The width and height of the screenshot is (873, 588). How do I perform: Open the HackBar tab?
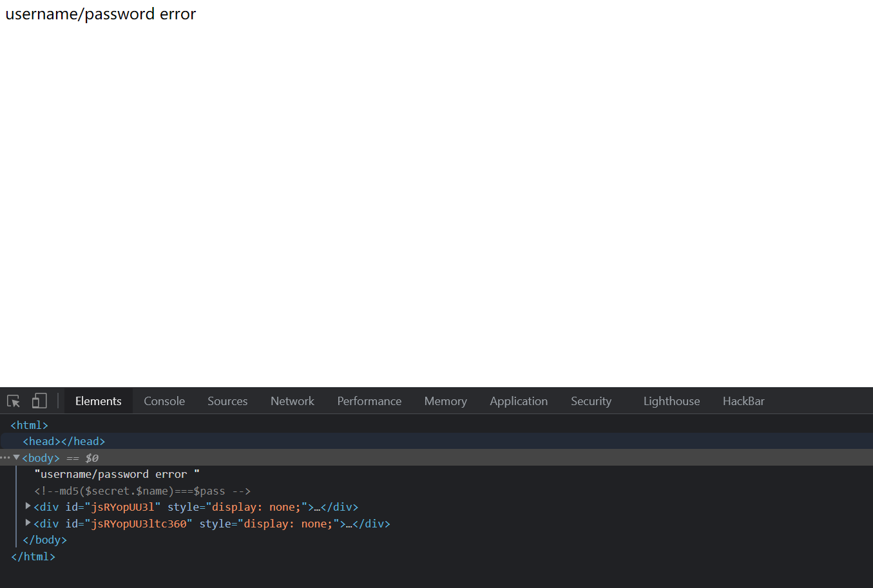[x=743, y=401]
